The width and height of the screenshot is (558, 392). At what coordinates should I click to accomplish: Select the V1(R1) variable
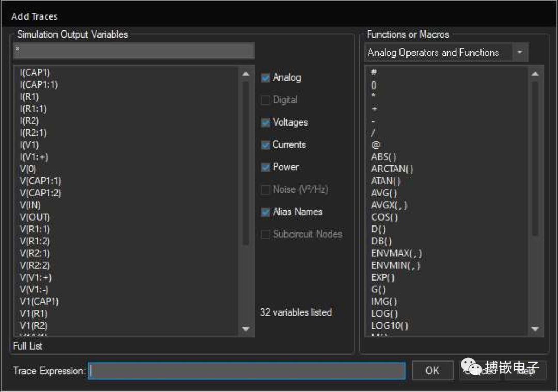point(34,313)
